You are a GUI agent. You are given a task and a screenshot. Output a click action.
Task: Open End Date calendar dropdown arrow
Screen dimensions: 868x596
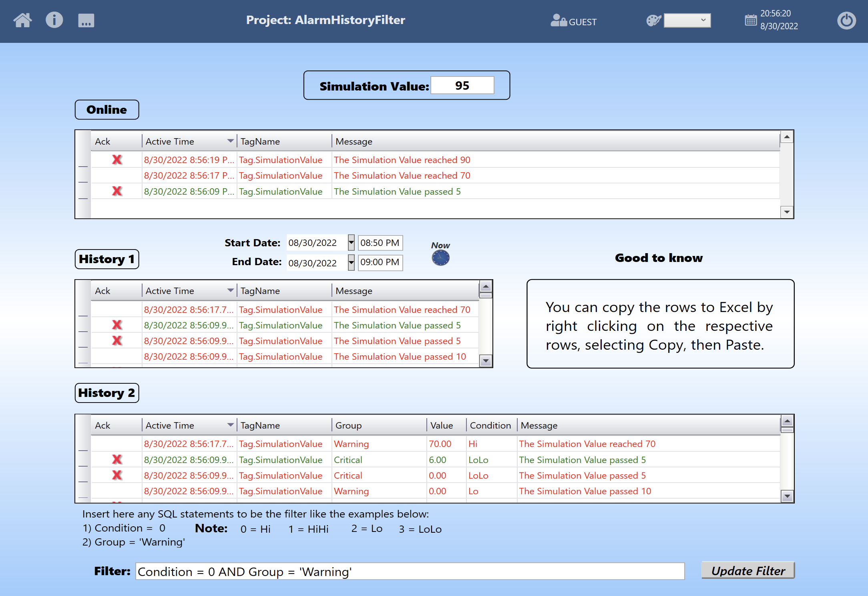pos(351,263)
